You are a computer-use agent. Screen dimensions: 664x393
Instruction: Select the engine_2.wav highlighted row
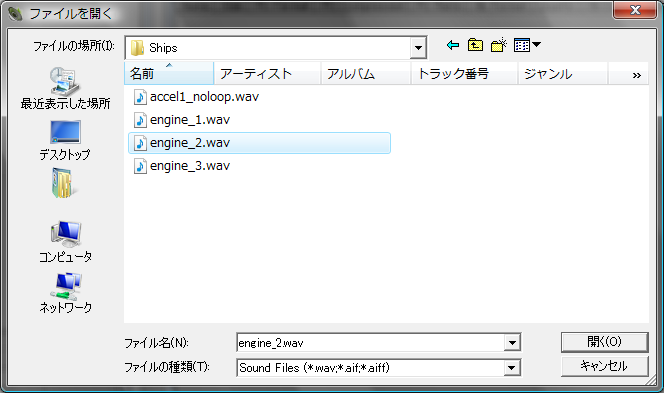coord(259,143)
